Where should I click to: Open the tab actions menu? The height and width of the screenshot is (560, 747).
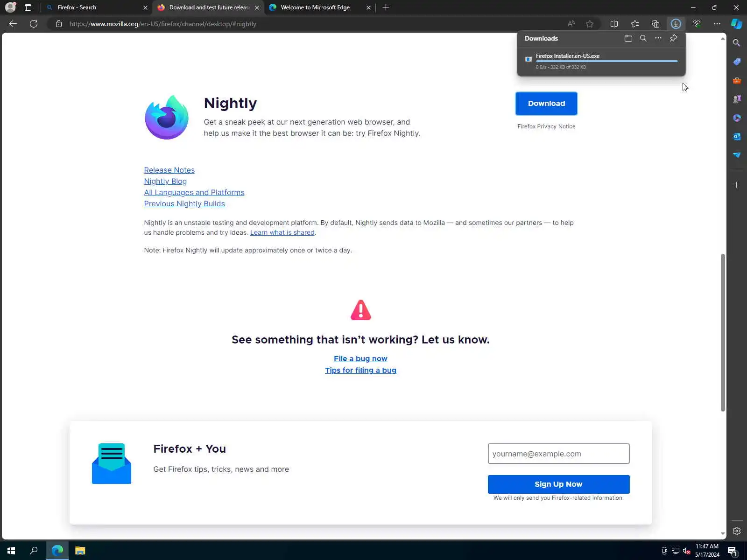[28, 7]
